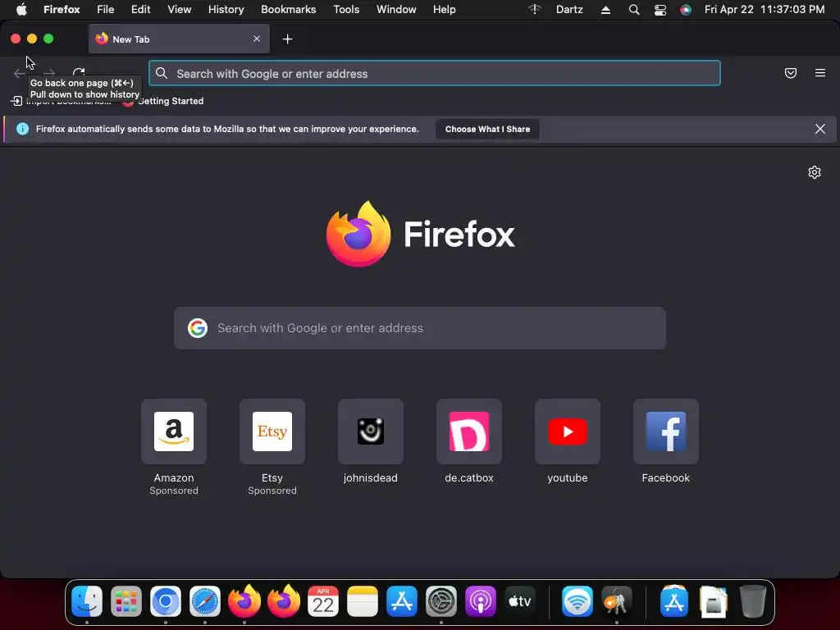Click Dartz user name in menu bar

click(569, 10)
